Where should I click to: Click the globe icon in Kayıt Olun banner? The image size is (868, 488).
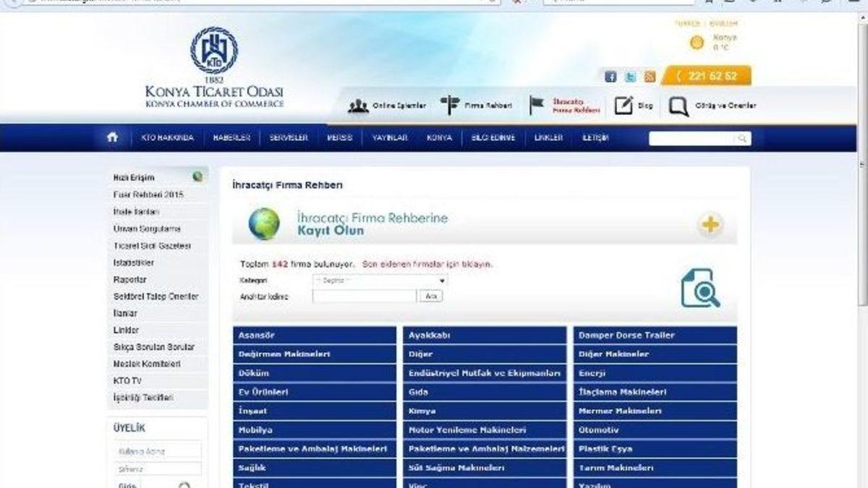264,224
